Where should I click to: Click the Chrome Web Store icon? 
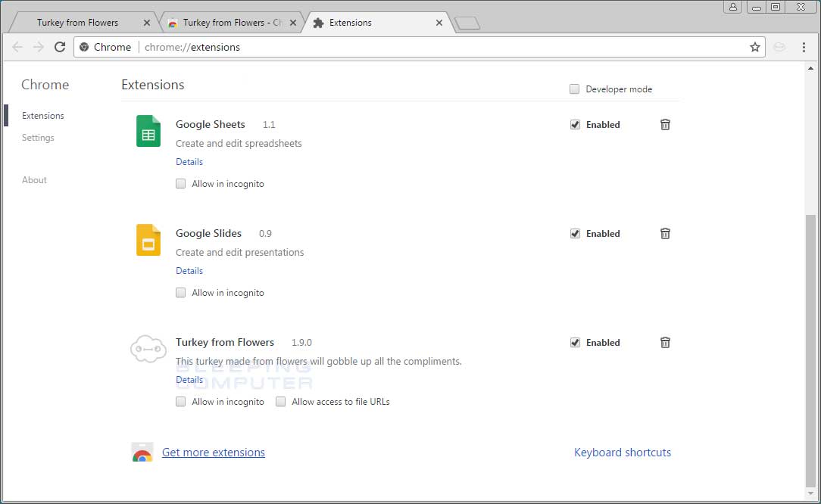142,453
